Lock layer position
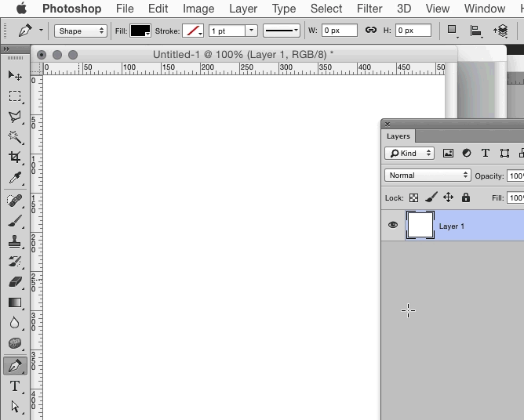This screenshot has height=420, width=524. tap(448, 197)
